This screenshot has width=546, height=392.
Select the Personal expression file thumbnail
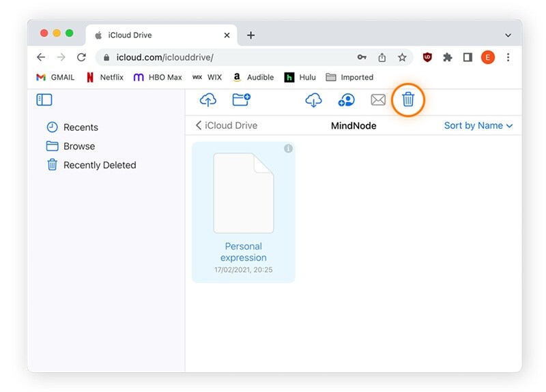(x=244, y=193)
